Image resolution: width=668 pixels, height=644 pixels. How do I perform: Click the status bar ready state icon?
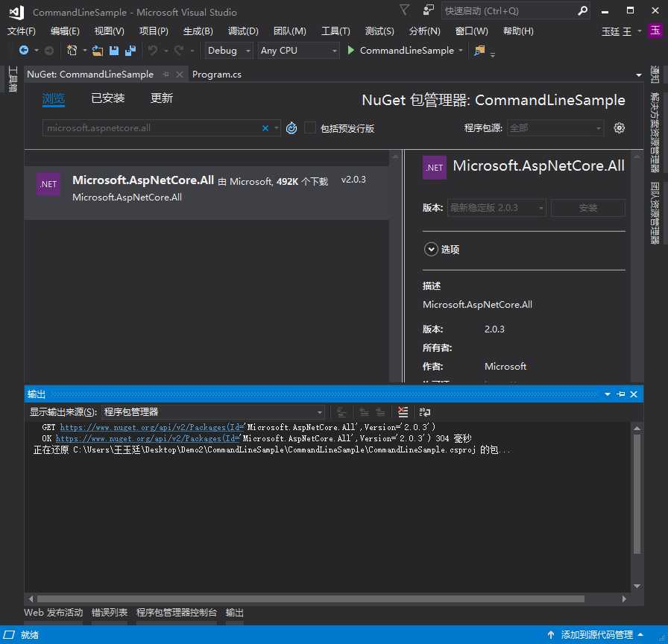coord(9,634)
